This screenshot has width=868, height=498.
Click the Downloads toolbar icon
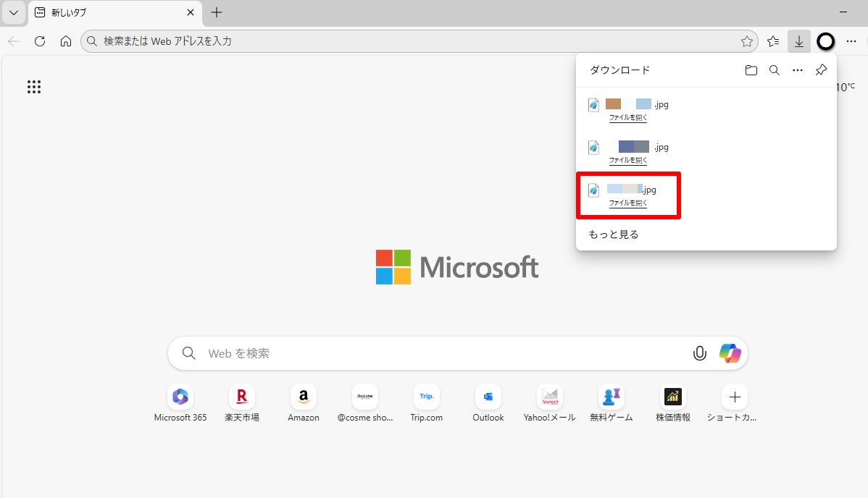pyautogui.click(x=798, y=41)
